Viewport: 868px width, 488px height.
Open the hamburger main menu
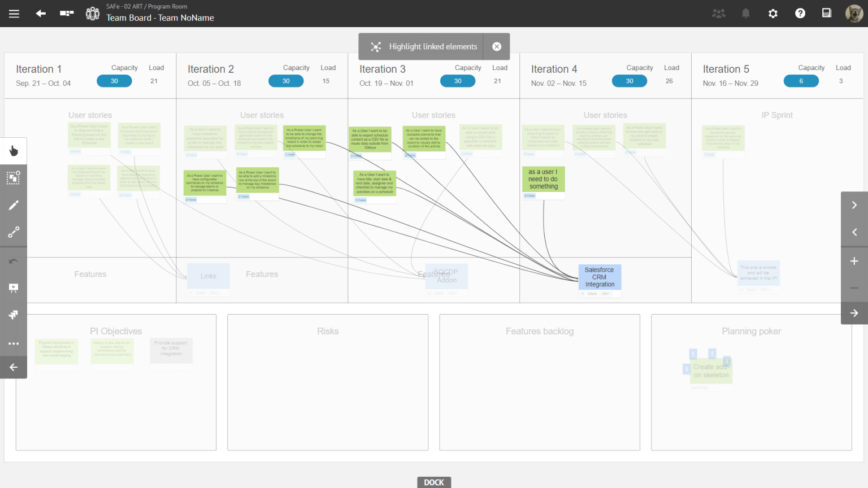(x=14, y=14)
